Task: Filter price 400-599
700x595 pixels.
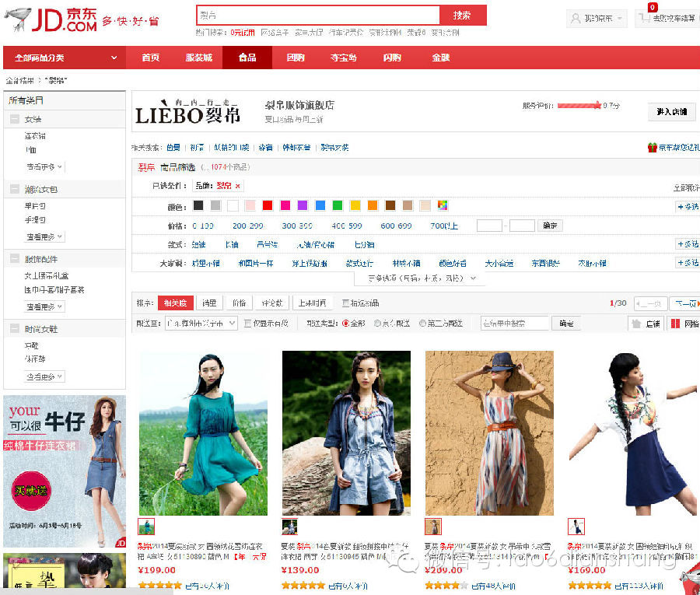Action: pyautogui.click(x=347, y=226)
